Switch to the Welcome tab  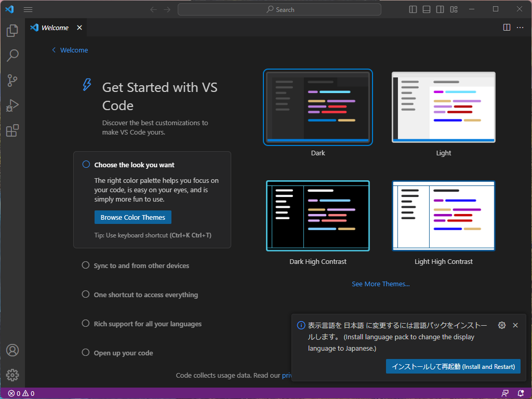55,28
